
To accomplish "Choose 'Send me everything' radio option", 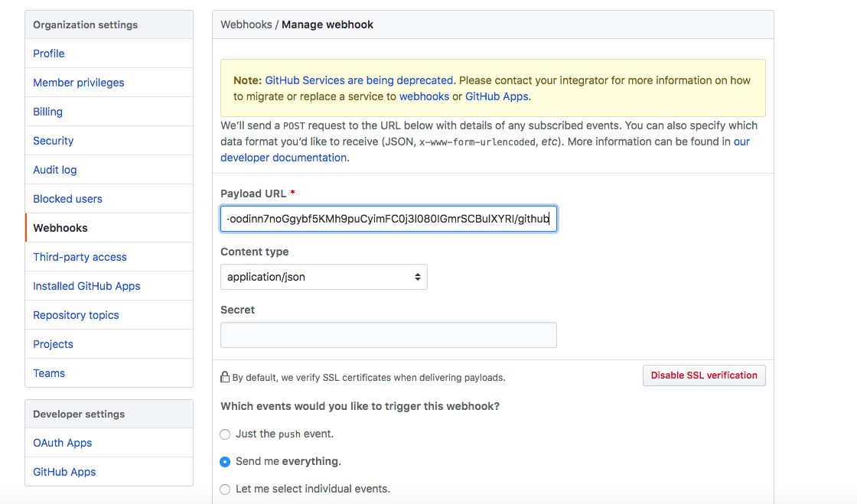I will pos(225,462).
